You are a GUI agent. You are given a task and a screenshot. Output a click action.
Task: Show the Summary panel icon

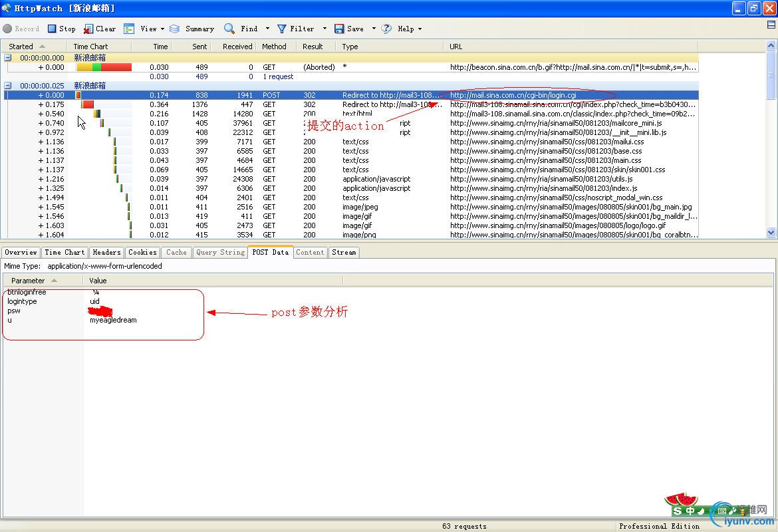(x=174, y=29)
